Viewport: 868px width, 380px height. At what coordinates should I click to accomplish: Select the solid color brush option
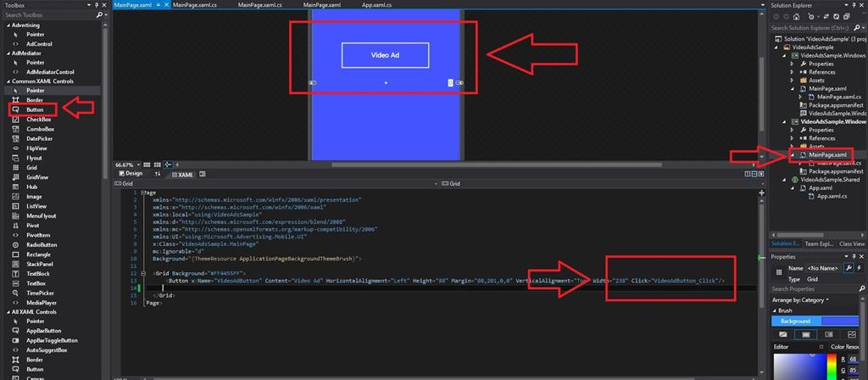pos(805,334)
